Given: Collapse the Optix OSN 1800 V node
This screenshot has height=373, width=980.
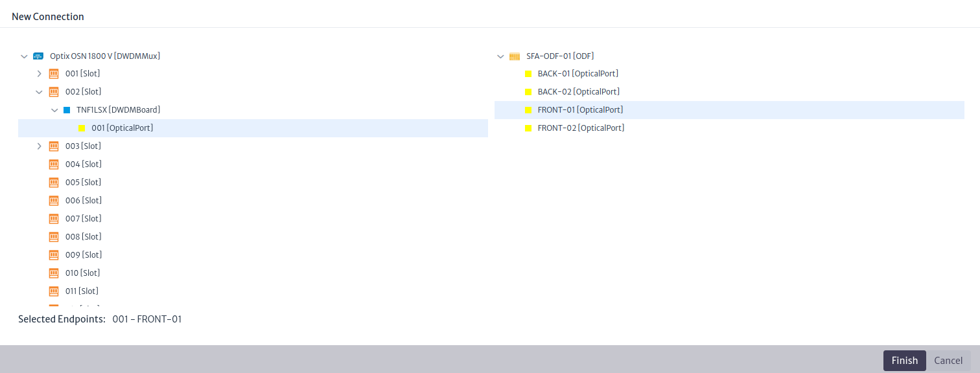Looking at the screenshot, I should tap(24, 56).
